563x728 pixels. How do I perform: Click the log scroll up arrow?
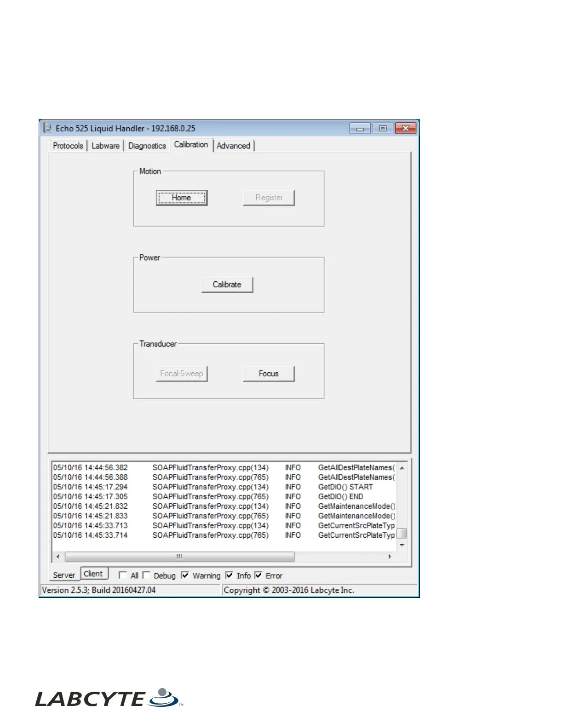(x=402, y=468)
